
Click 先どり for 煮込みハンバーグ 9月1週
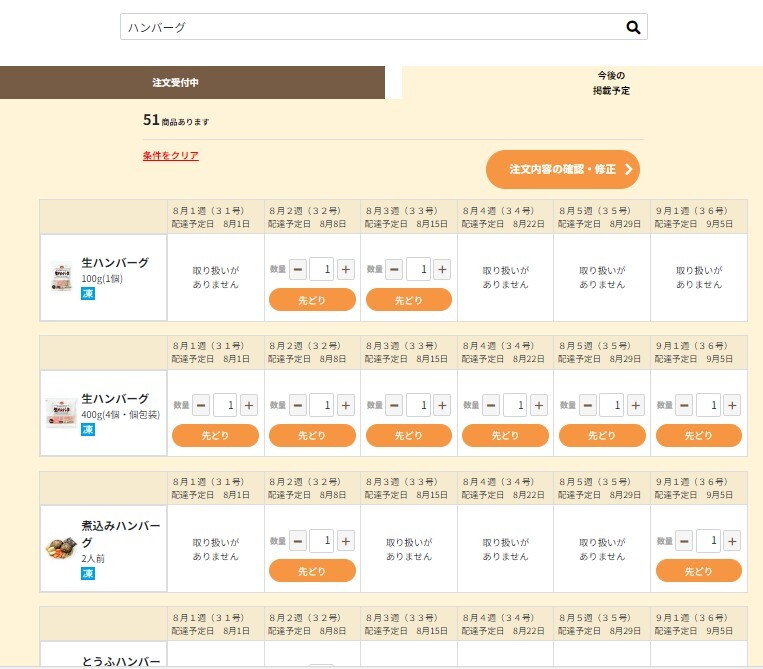[x=699, y=571]
